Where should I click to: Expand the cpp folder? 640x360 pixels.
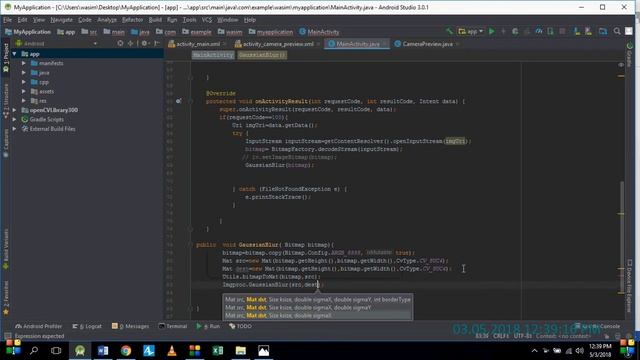pyautogui.click(x=24, y=82)
